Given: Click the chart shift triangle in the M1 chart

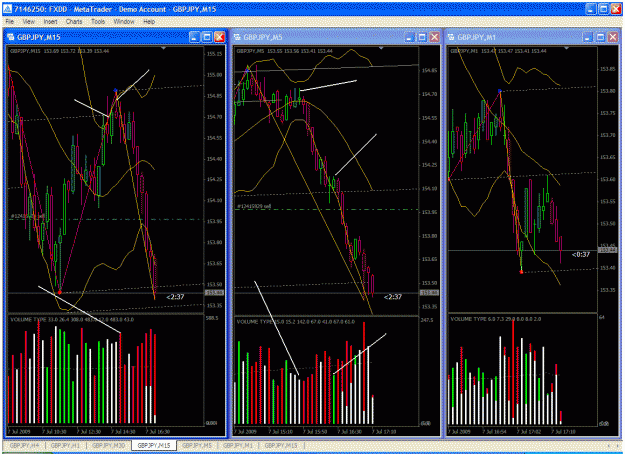Looking at the screenshot, I should pos(566,48).
